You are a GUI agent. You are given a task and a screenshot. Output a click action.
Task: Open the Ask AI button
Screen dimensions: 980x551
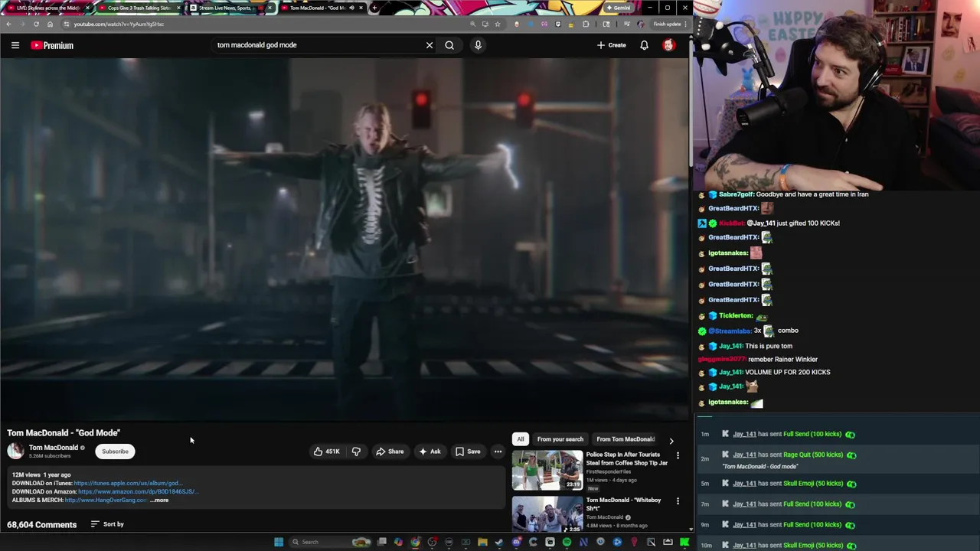430,452
